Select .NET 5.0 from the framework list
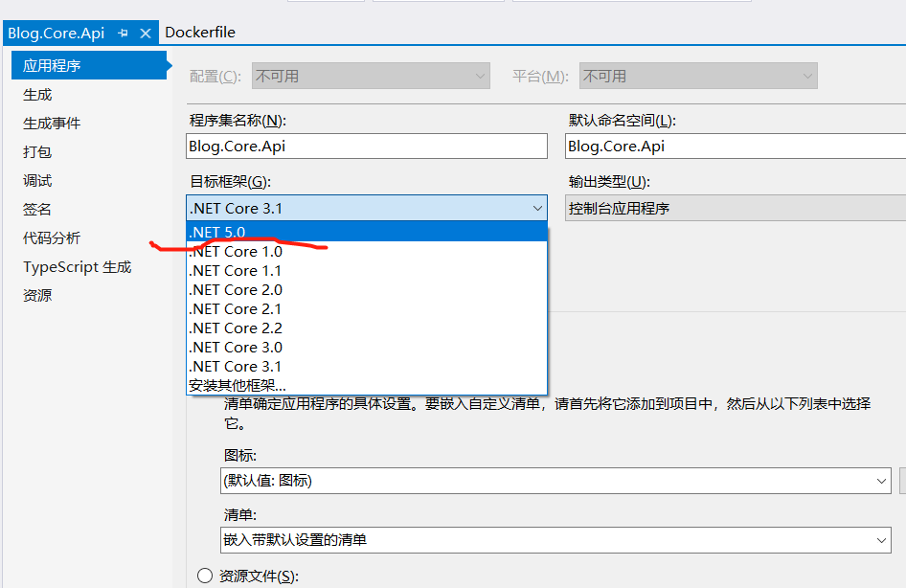Viewport: 906px width, 588px height. (367, 232)
